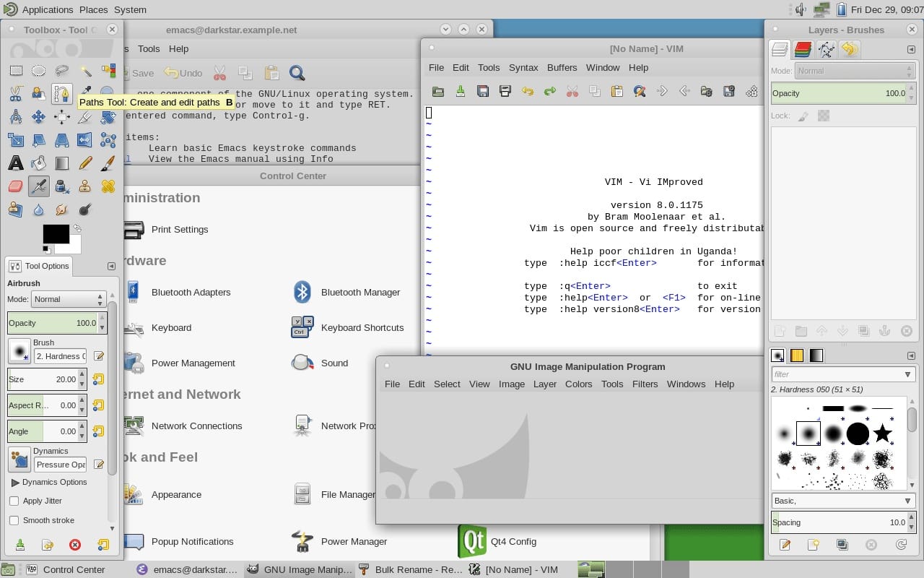Pick the Free Select lasso tool
This screenshot has width=924, height=578.
pos(62,71)
